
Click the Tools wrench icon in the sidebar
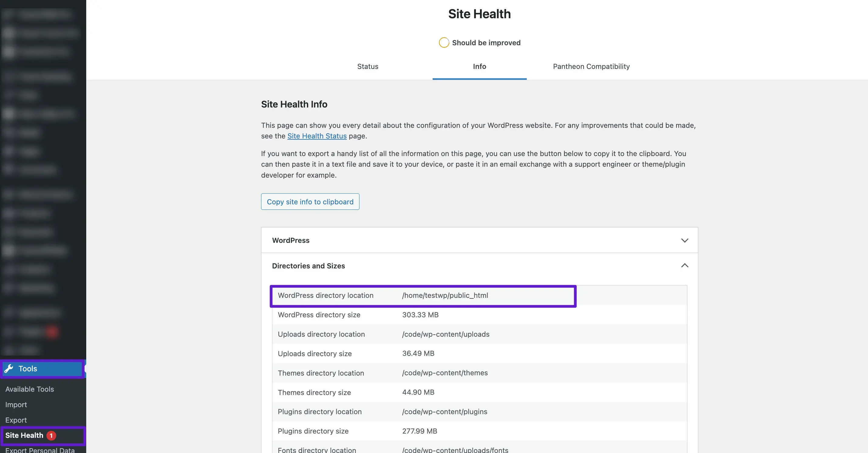(x=9, y=368)
